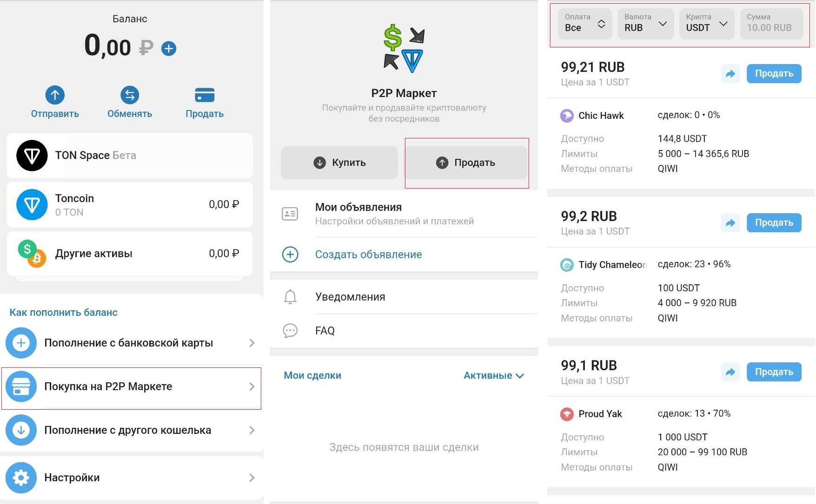Click the Сумма amount input field

coord(771,24)
